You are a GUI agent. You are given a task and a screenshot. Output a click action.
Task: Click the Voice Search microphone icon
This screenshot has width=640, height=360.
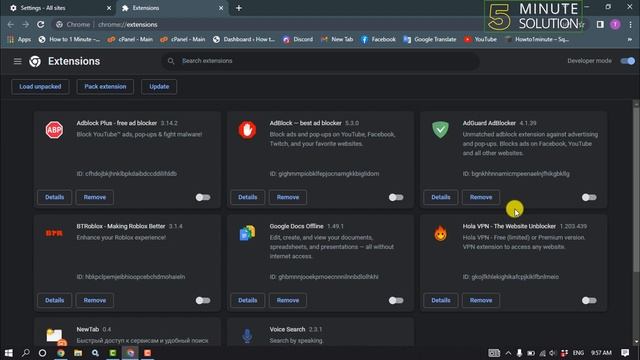pos(247,336)
